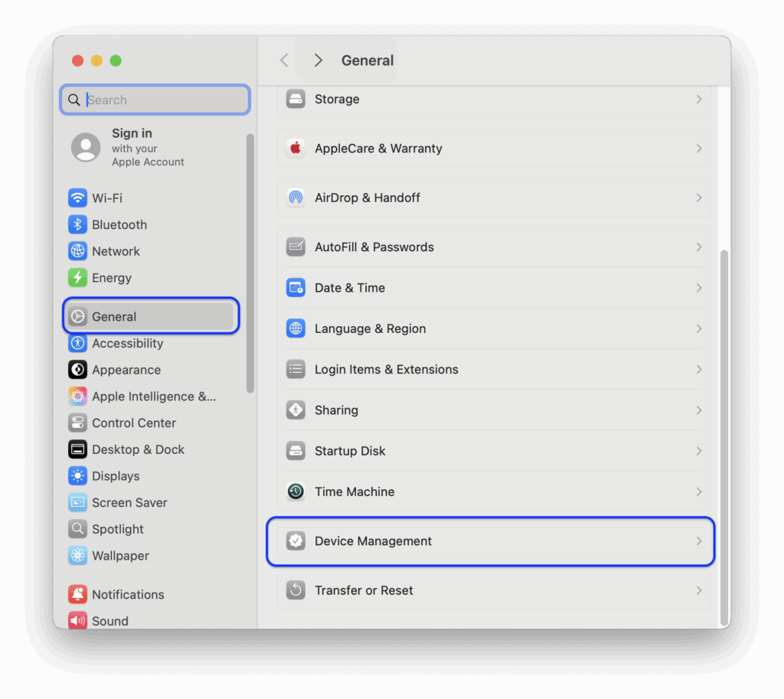Viewport: 784px width, 699px height.
Task: Go forward with the toolbar arrow
Action: 318,60
